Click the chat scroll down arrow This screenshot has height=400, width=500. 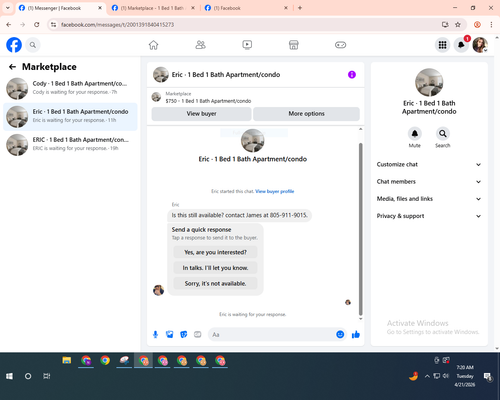click(360, 319)
